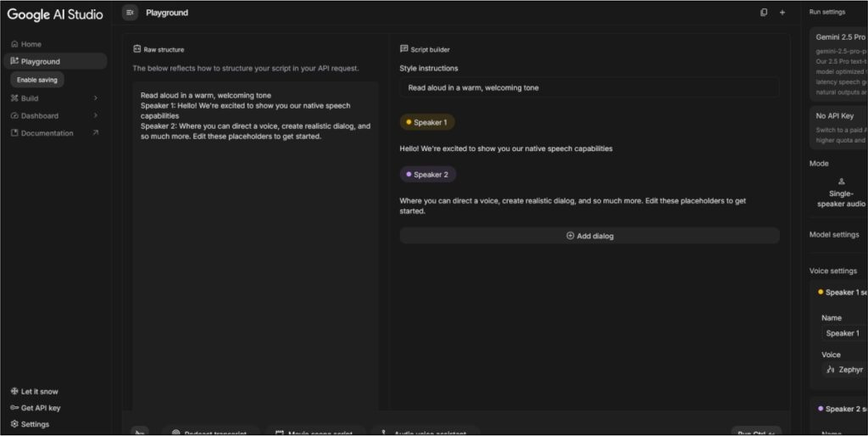Click the Settings gear icon

click(x=14, y=424)
